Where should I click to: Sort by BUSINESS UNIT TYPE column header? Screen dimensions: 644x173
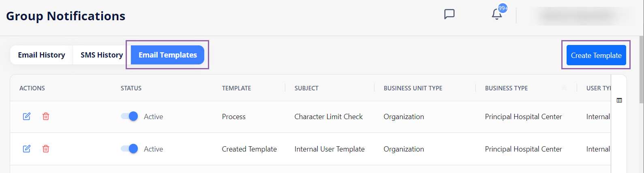413,88
